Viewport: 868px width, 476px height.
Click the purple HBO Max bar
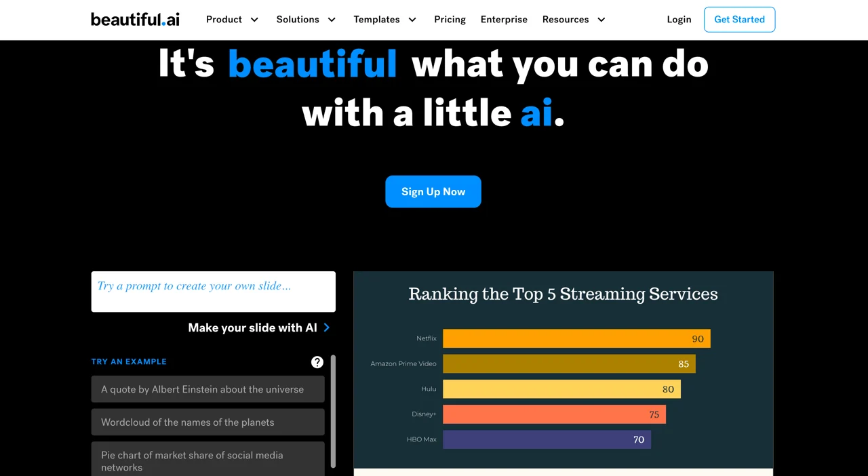click(x=547, y=439)
